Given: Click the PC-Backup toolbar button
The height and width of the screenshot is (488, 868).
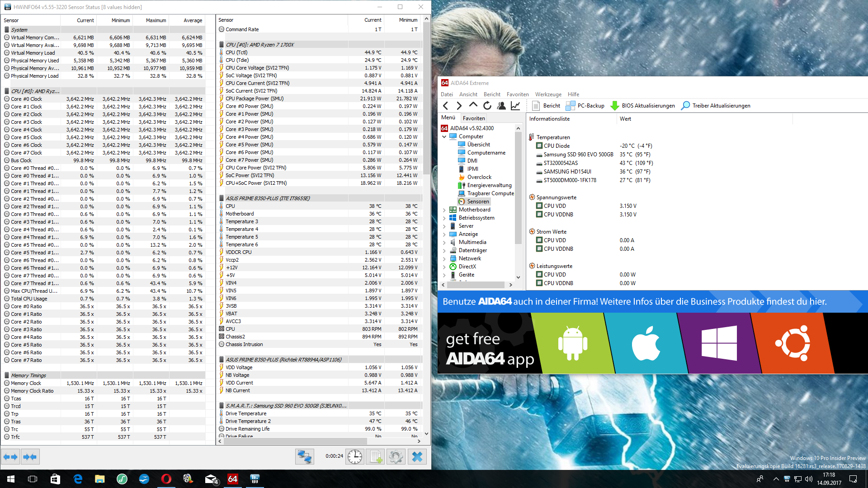Looking at the screenshot, I should [585, 106].
